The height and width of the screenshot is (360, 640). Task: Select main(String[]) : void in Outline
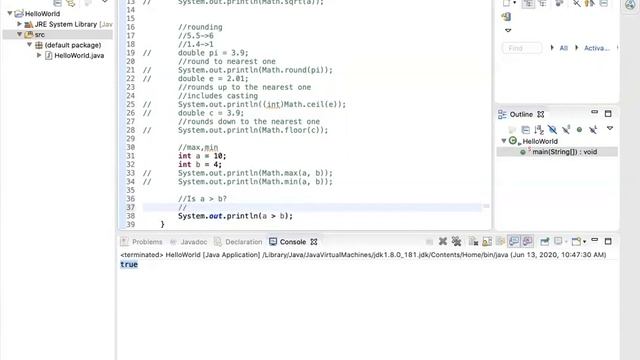click(x=564, y=152)
